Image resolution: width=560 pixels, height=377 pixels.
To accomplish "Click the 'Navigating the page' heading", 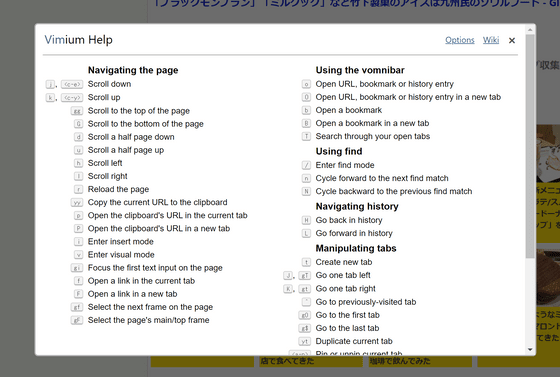I will pos(133,70).
